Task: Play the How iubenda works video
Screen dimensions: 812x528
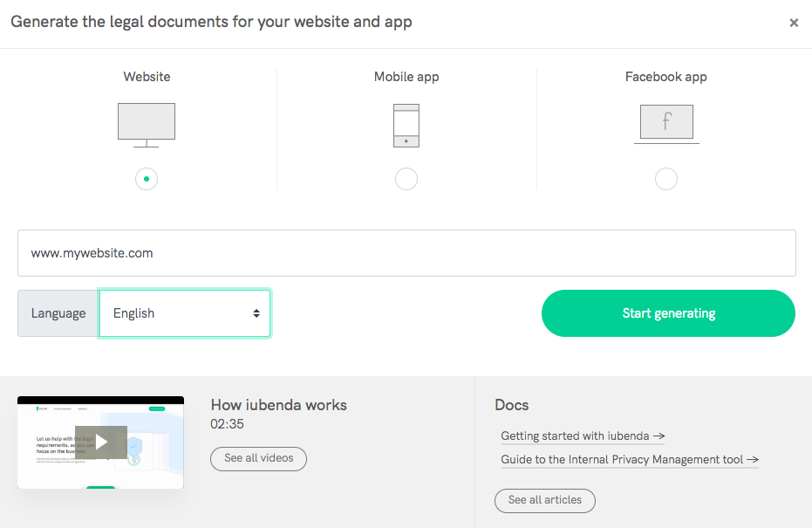Action: (101, 442)
